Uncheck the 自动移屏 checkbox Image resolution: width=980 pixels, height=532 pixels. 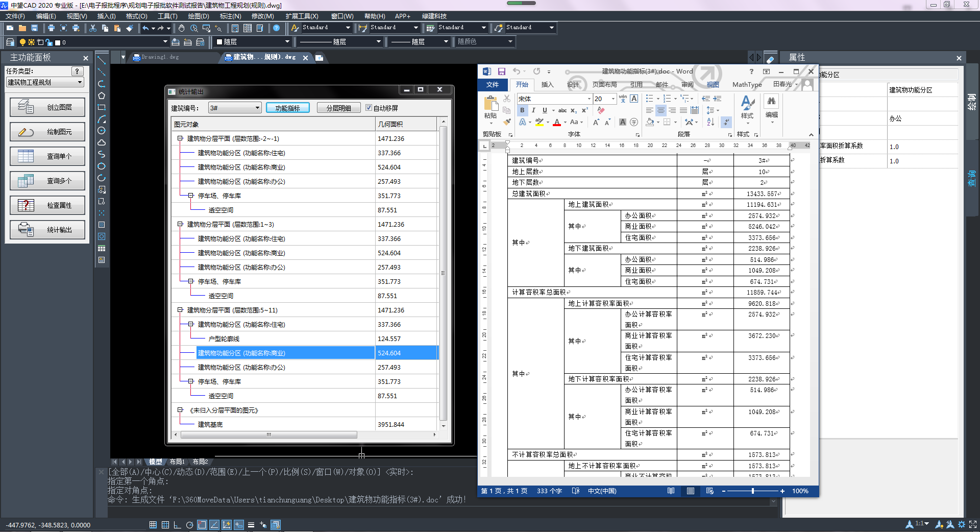[369, 108]
